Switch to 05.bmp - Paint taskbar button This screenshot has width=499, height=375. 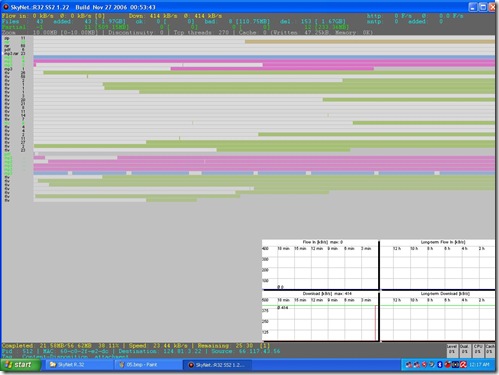point(148,365)
